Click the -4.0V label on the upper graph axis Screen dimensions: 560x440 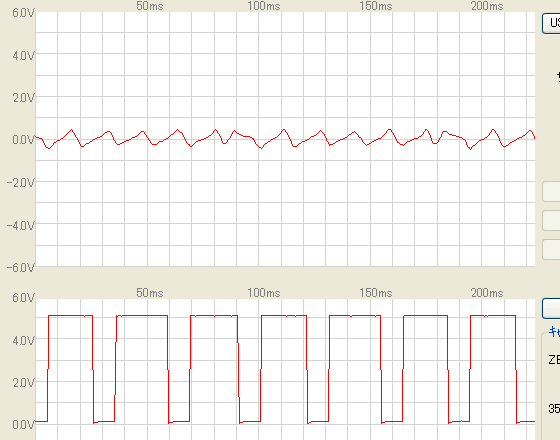click(x=20, y=225)
